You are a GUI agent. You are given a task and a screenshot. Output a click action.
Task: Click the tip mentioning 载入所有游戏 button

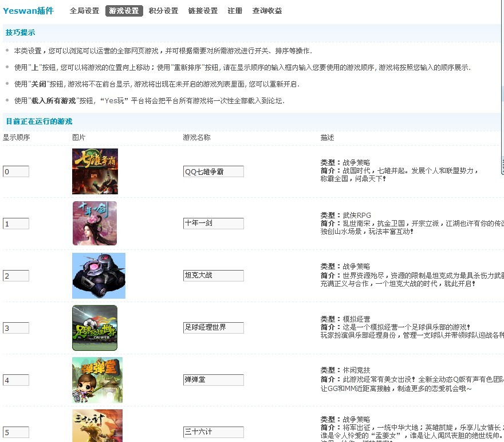click(149, 101)
